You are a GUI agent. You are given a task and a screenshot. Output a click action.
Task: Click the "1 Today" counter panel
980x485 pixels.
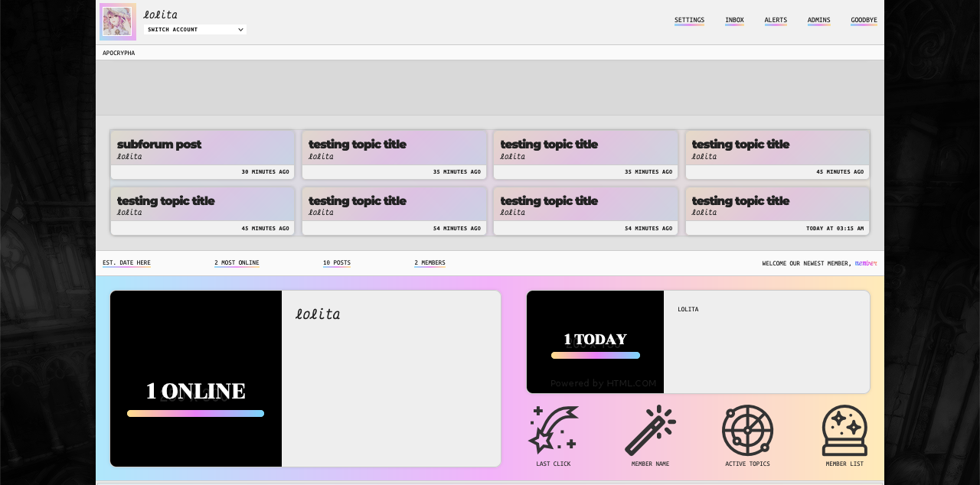click(595, 342)
